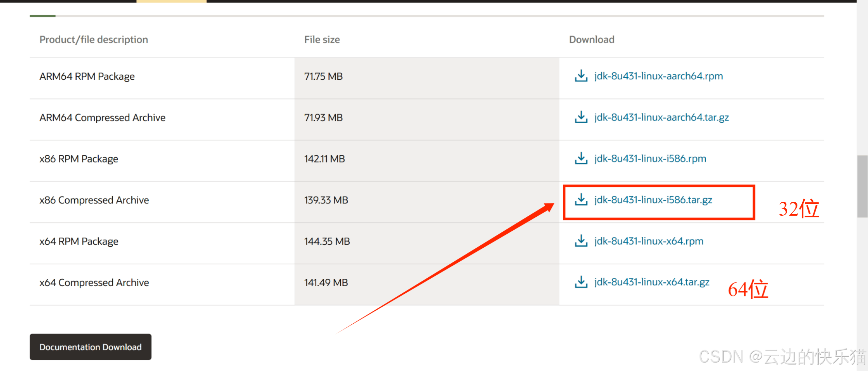Click download icon for jdk-8u431-linux-aarch64.tar.gz
Screen dimensions: 868x371
[x=581, y=117]
